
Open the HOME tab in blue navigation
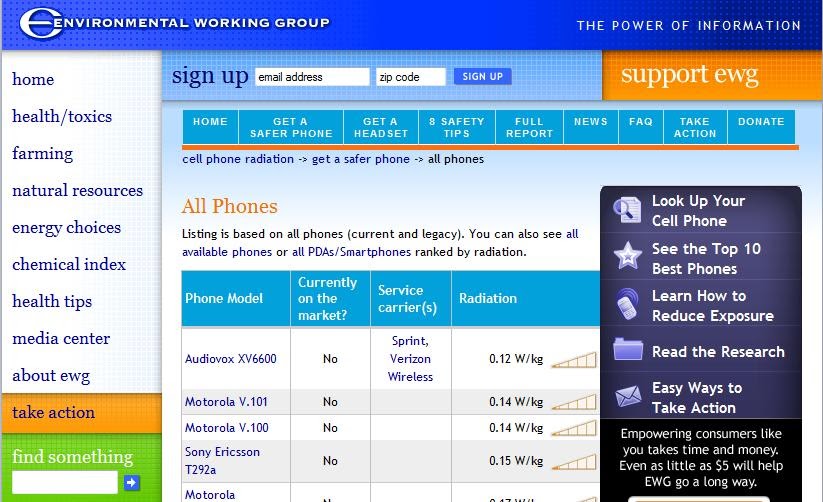[x=210, y=127]
